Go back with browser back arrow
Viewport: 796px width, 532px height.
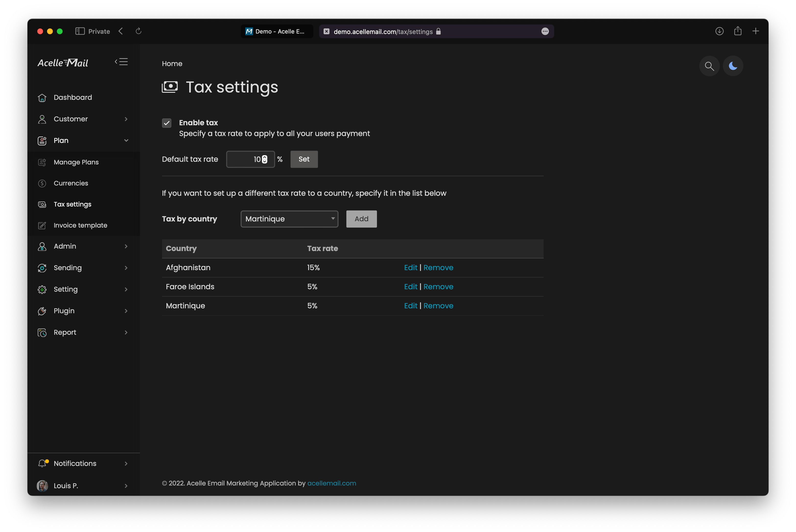point(121,31)
